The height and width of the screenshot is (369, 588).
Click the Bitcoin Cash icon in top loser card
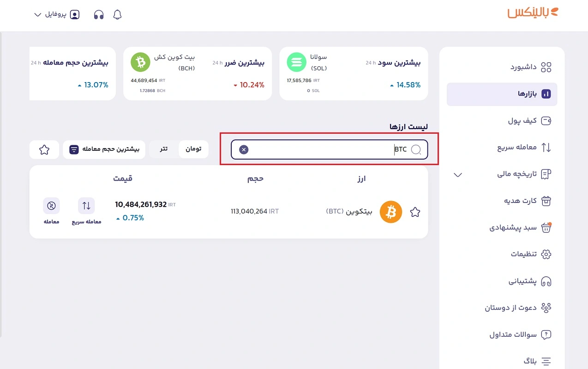(141, 62)
